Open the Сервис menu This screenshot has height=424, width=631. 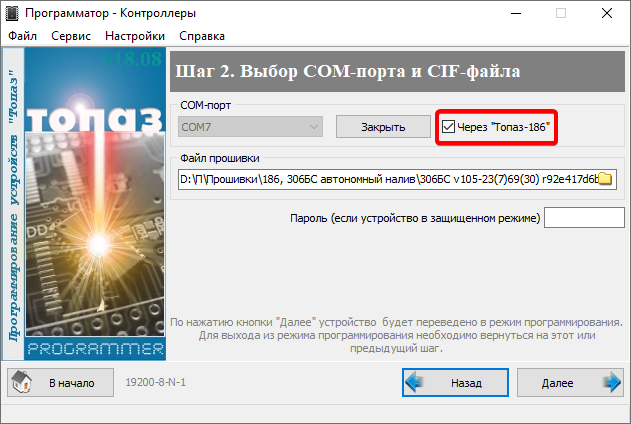tap(71, 36)
